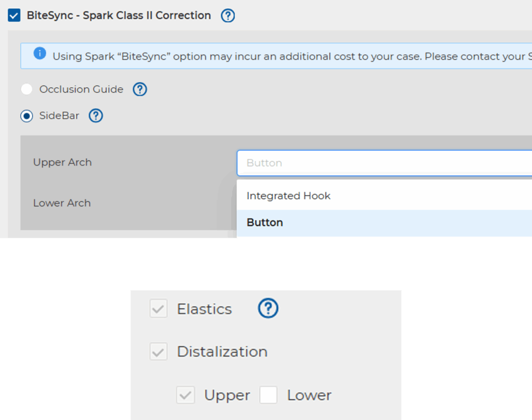The image size is (532, 420).
Task: Click the BiteSync Spark Class II Correction heading
Action: [x=119, y=16]
